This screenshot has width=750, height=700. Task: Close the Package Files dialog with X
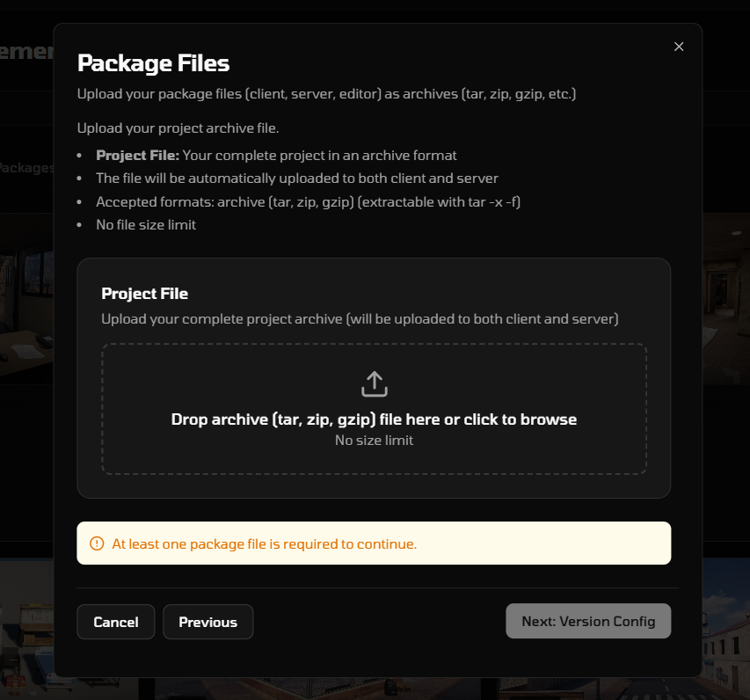coord(679,47)
